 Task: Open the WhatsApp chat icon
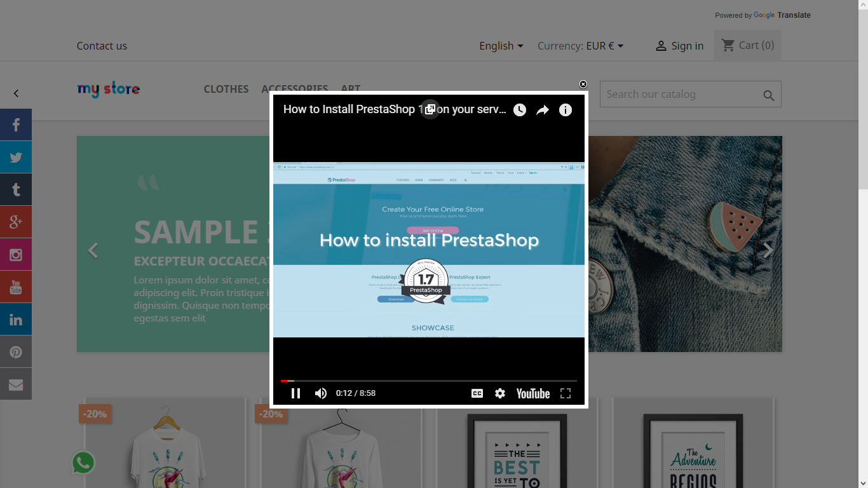tap(83, 463)
